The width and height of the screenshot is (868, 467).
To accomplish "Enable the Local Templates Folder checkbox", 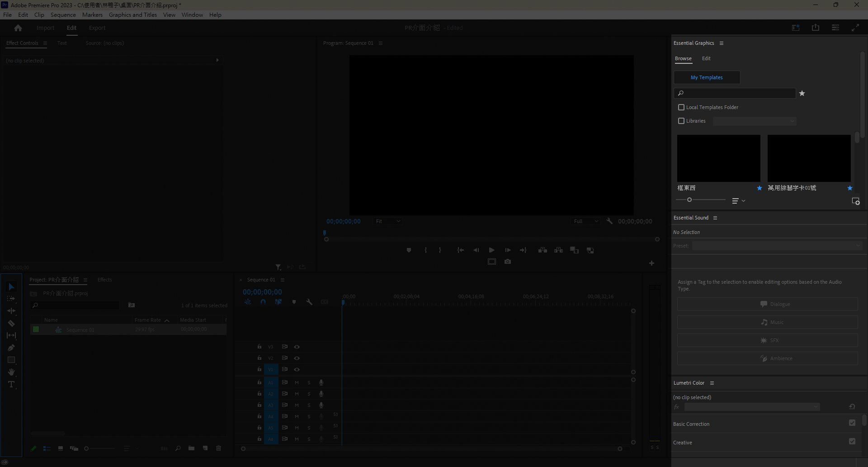I will point(681,107).
